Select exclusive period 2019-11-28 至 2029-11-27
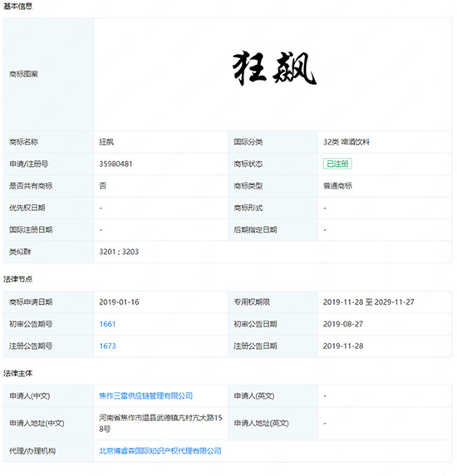 [x=369, y=302]
